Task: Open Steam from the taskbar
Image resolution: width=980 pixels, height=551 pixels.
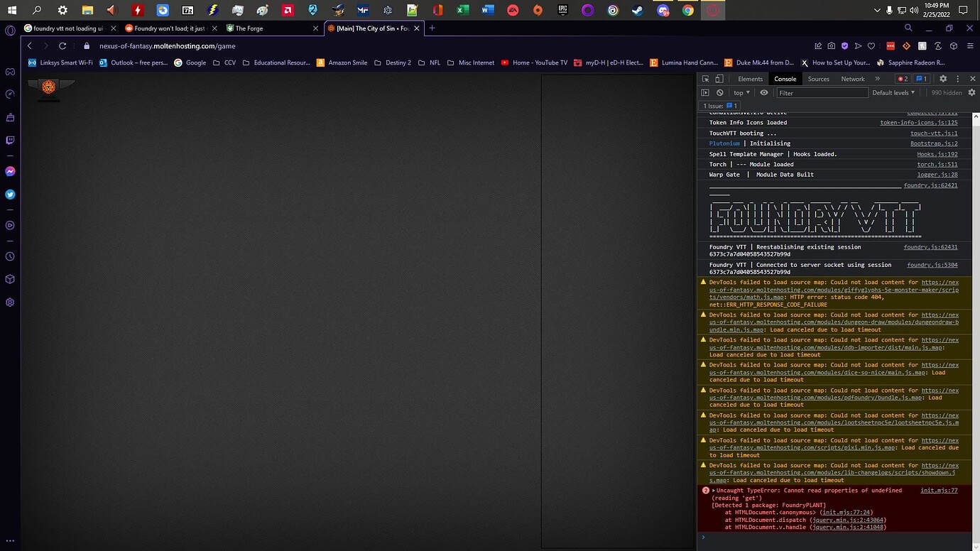Action: click(x=638, y=10)
